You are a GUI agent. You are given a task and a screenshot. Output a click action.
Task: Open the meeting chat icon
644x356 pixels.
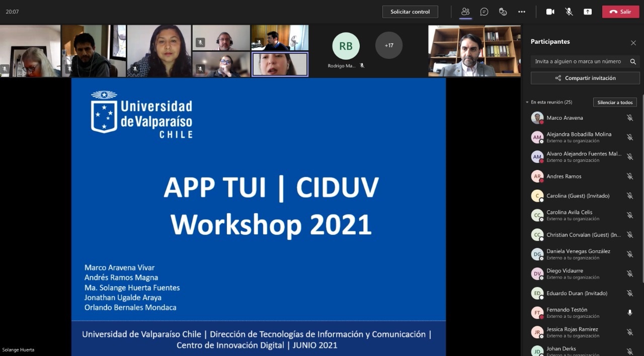click(x=484, y=12)
